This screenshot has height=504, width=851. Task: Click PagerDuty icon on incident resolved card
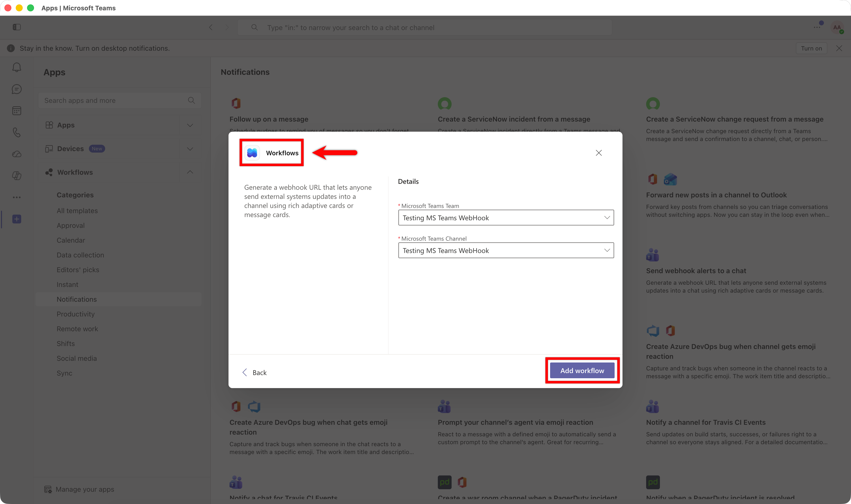click(x=653, y=482)
